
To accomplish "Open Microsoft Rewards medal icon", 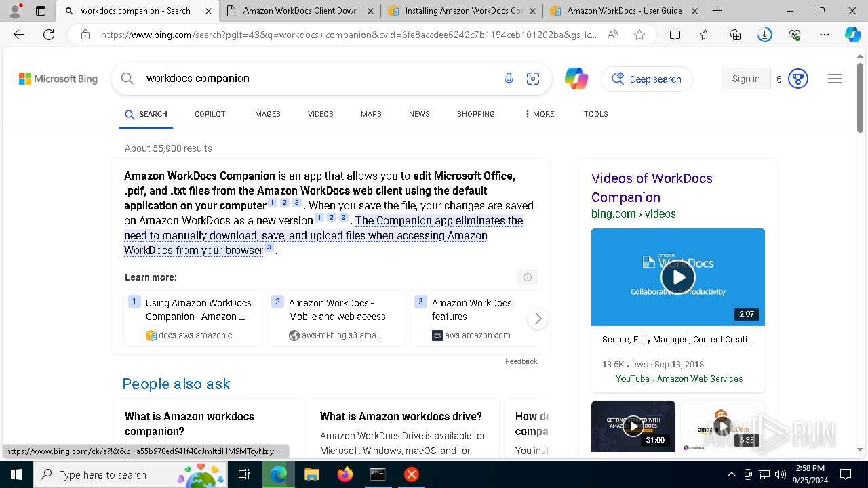I will point(798,79).
